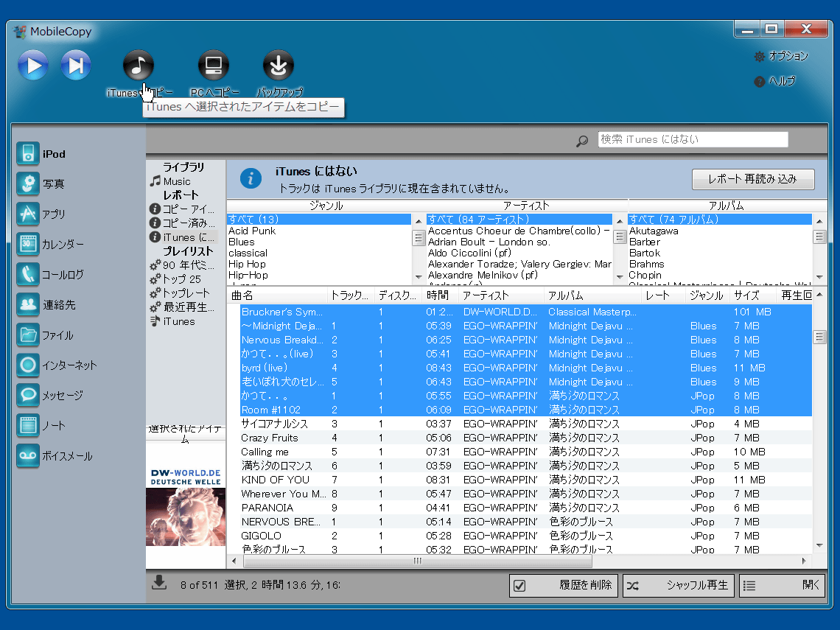This screenshot has width=840, height=630.
Task: Select Hip Hop genre in list
Action: pyautogui.click(x=319, y=264)
